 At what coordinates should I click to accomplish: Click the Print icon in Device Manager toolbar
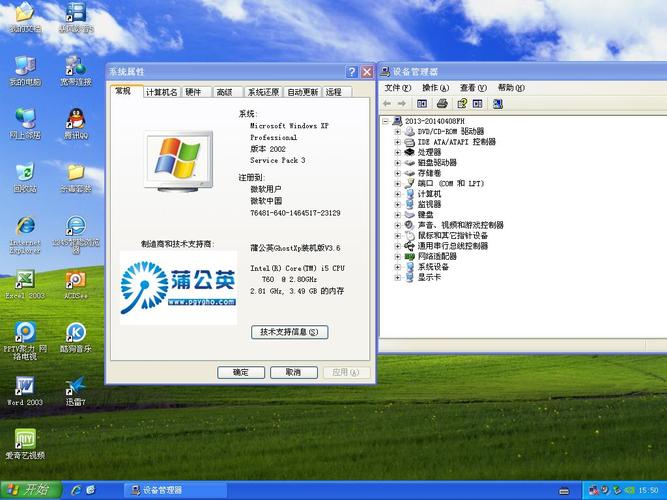pos(443,103)
